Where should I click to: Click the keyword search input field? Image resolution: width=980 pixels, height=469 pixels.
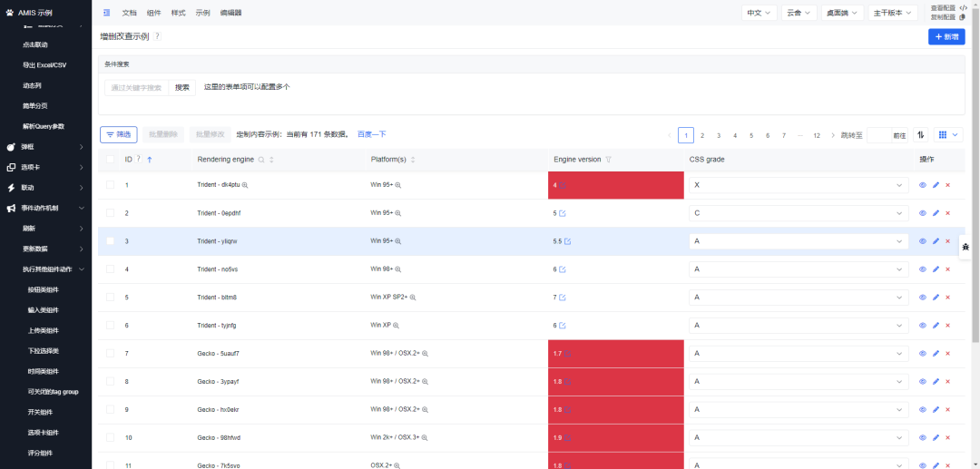coord(136,88)
